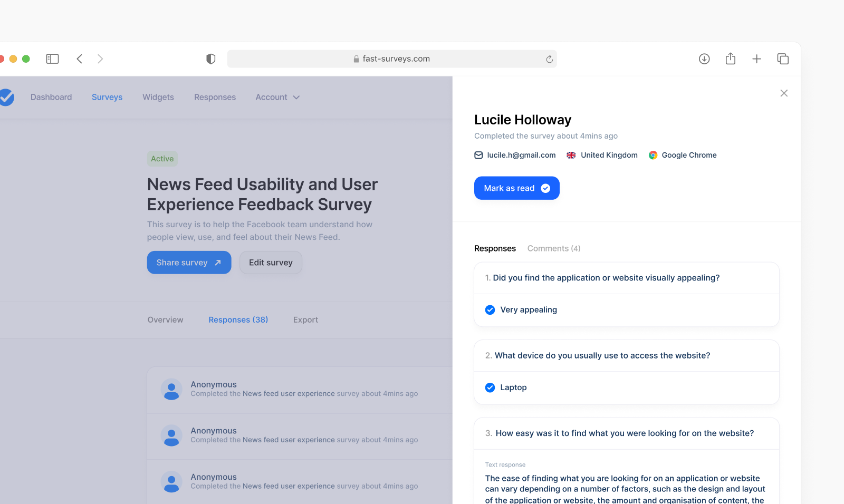844x504 pixels.
Task: Reload the fast-surveys.com page
Action: point(549,59)
